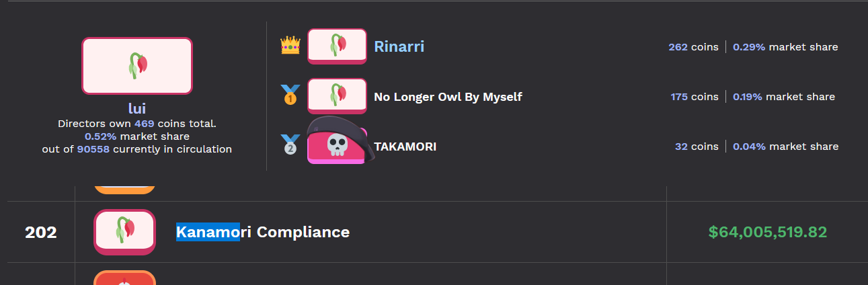Click Kanamori Compliance's rose badge in row 202
Viewport: 868px width, 285px height.
(124, 232)
